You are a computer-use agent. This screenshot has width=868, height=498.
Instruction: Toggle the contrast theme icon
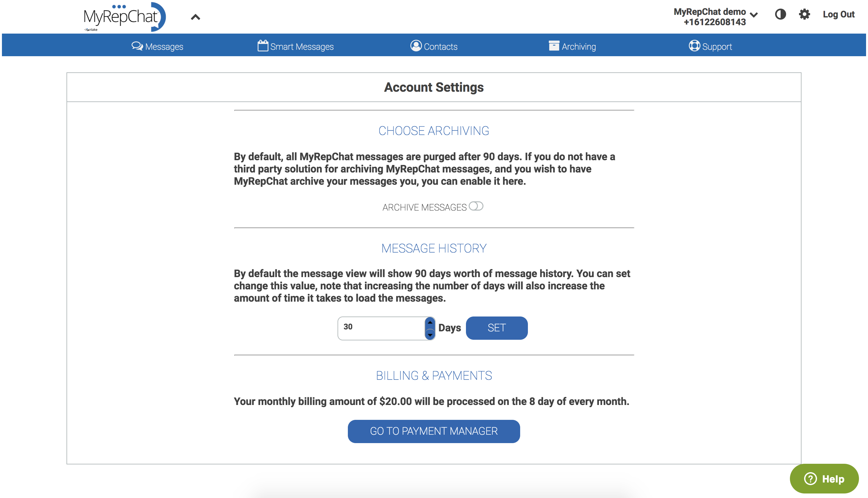click(x=780, y=14)
